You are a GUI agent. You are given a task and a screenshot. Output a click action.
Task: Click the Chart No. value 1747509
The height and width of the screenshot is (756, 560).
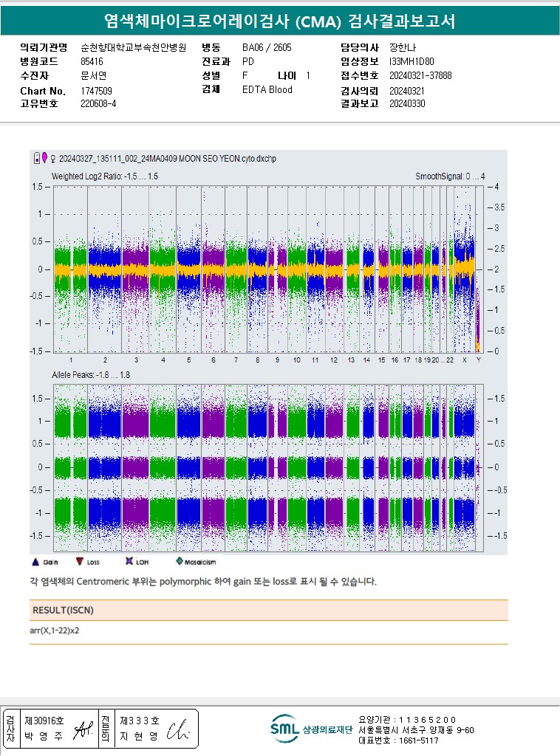pos(96,90)
